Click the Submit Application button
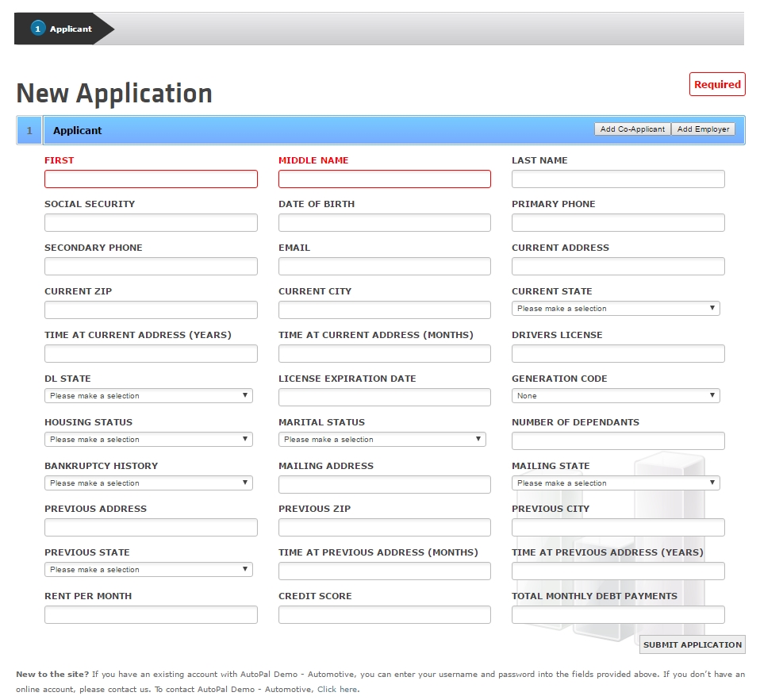This screenshot has height=700, width=760. click(x=692, y=644)
